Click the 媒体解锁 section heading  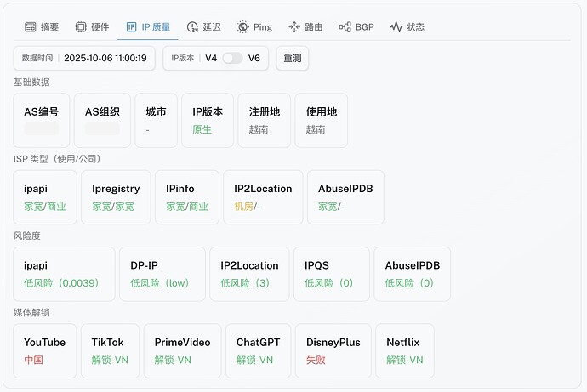pos(31,312)
